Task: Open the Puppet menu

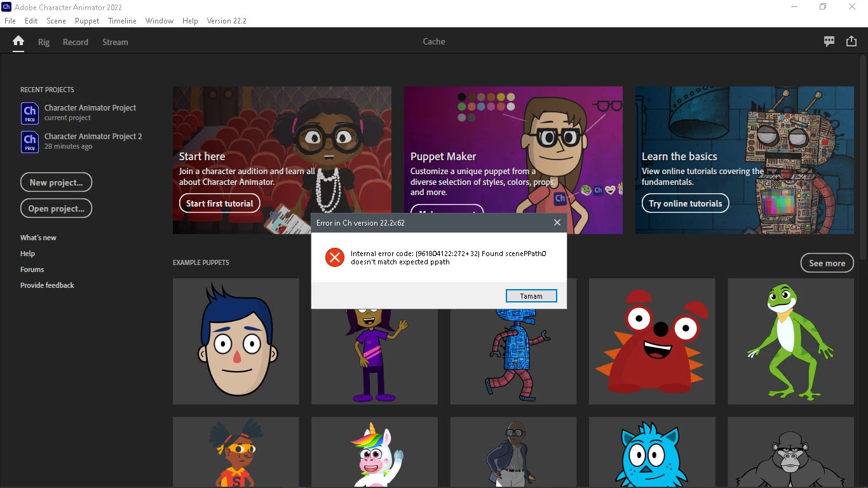Action: [x=87, y=21]
